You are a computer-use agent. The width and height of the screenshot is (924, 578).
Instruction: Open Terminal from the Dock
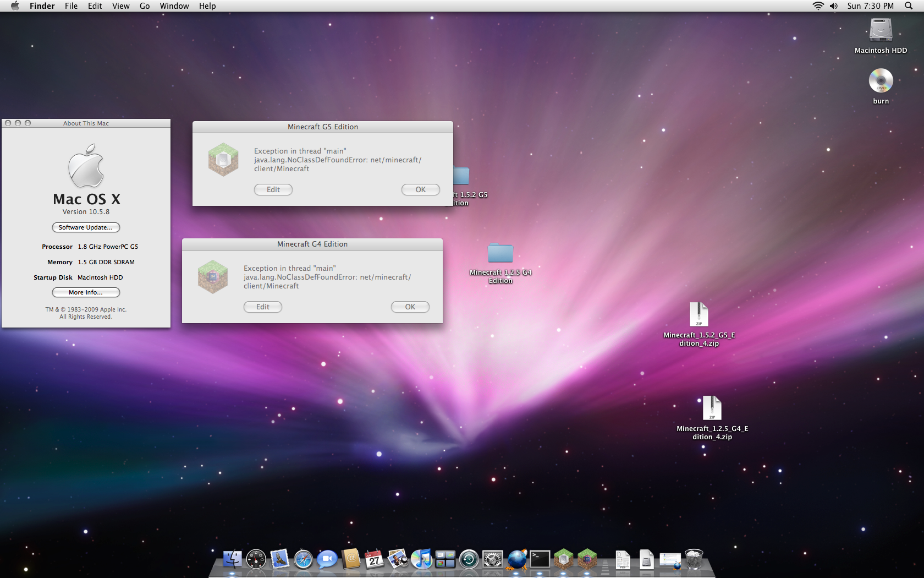pos(540,559)
